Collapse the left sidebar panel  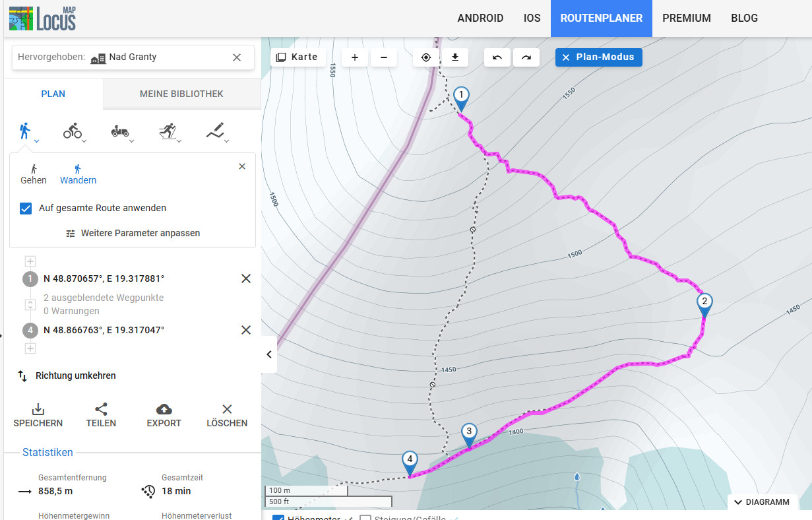pyautogui.click(x=269, y=354)
